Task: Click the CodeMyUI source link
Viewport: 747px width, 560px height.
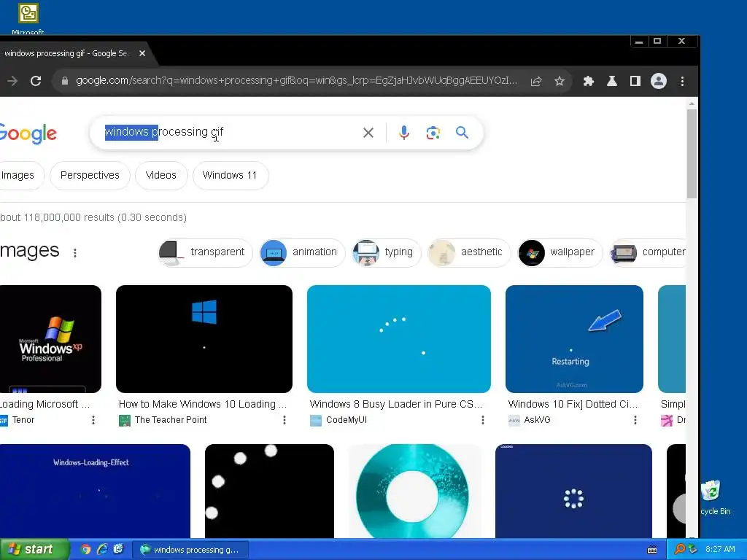Action: point(347,420)
